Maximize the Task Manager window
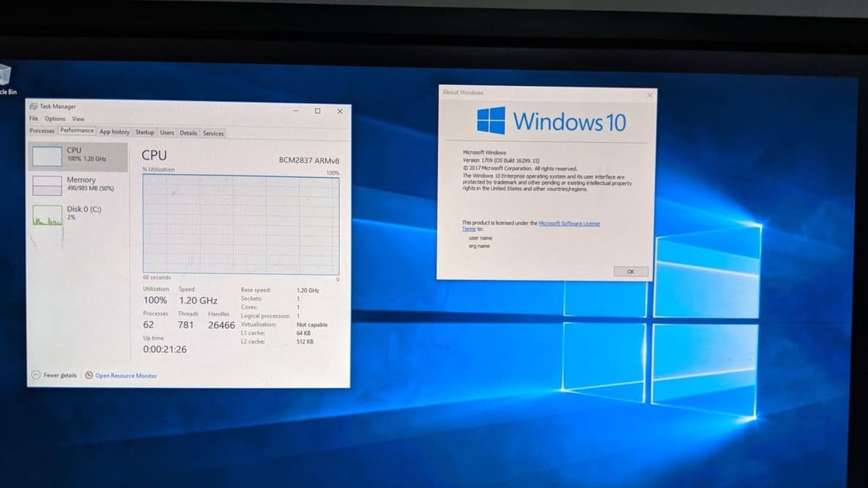This screenshot has height=488, width=868. click(x=318, y=111)
